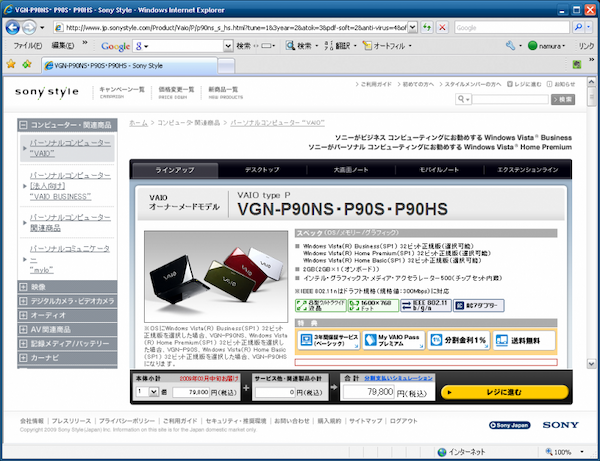Open the ファイル(F) menu
Image resolution: width=600 pixels, height=461 pixels.
tap(28, 46)
